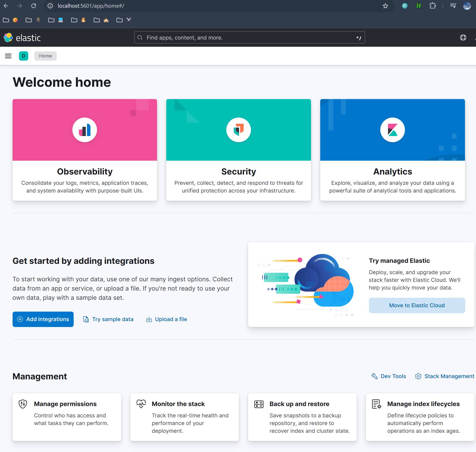Open the Default space selector avatar
The image size is (476, 452).
point(24,56)
